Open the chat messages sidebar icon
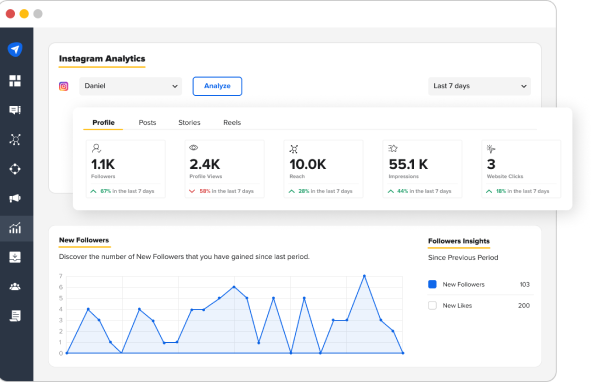Image resolution: width=591 pixels, height=382 pixels. (x=15, y=110)
